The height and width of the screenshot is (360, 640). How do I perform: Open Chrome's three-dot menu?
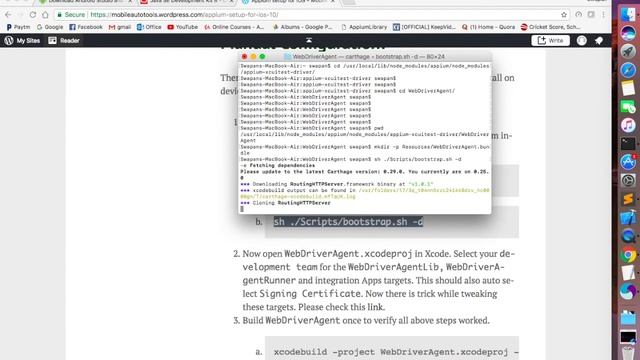pos(603,15)
